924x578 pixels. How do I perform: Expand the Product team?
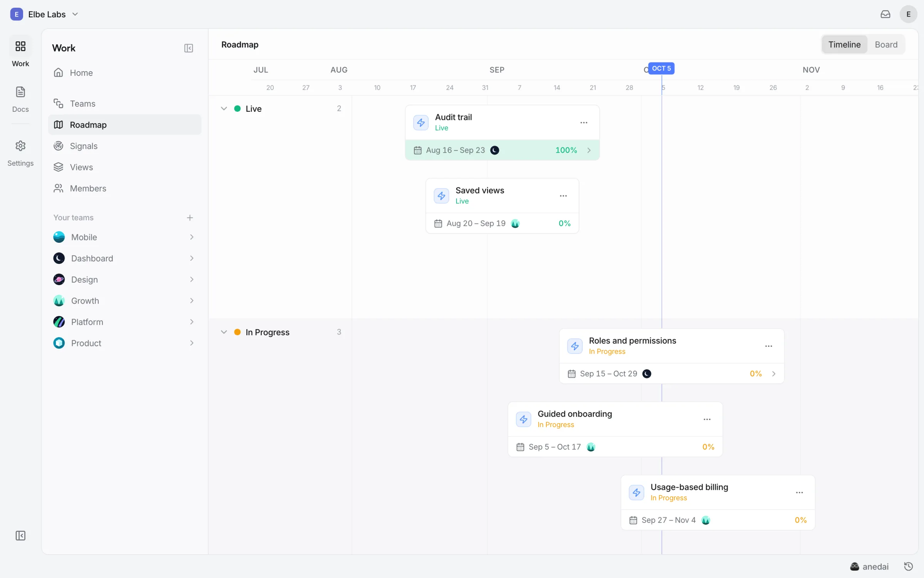pos(191,343)
